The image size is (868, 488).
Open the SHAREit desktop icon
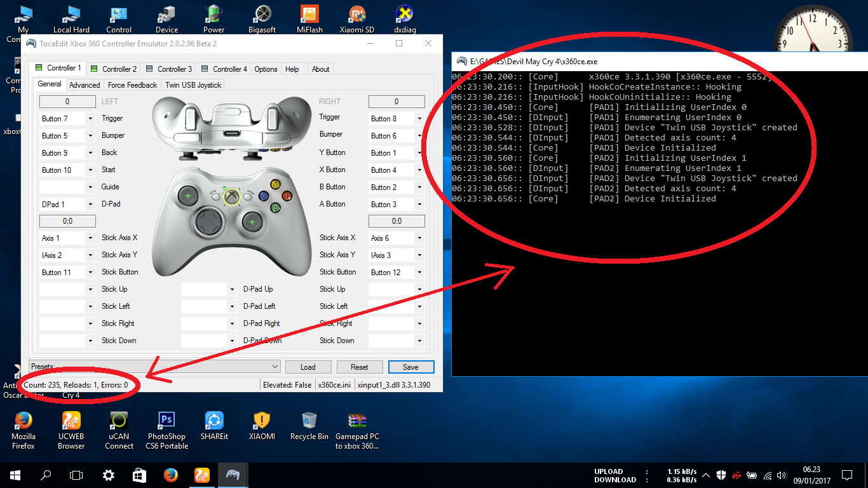pyautogui.click(x=214, y=426)
